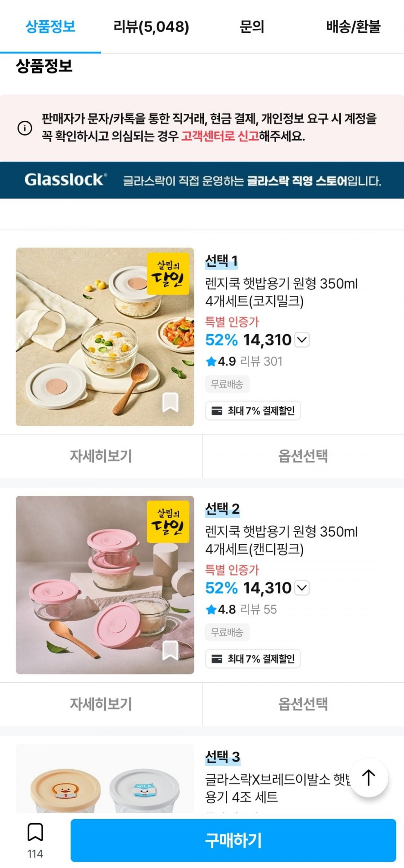Tap the 살림의 달인 badge on 코지밀크 image
This screenshot has width=404, height=868.
click(x=168, y=273)
